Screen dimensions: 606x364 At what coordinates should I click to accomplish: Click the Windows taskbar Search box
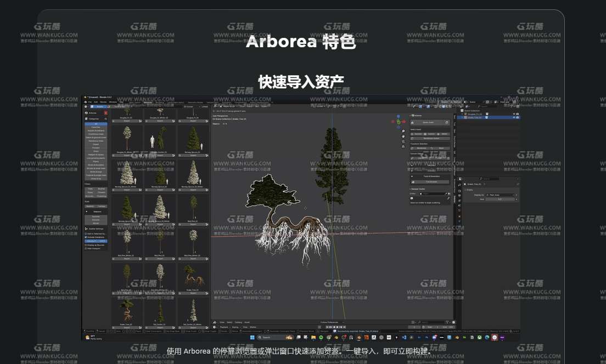tap(274, 337)
